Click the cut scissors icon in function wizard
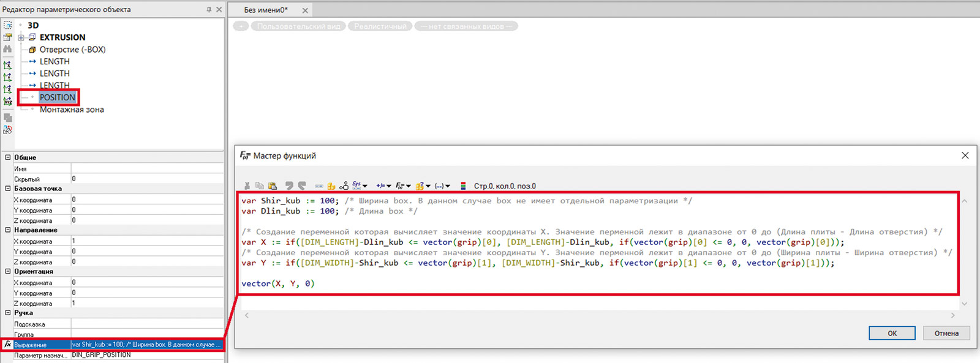The image size is (980, 363). click(x=247, y=185)
